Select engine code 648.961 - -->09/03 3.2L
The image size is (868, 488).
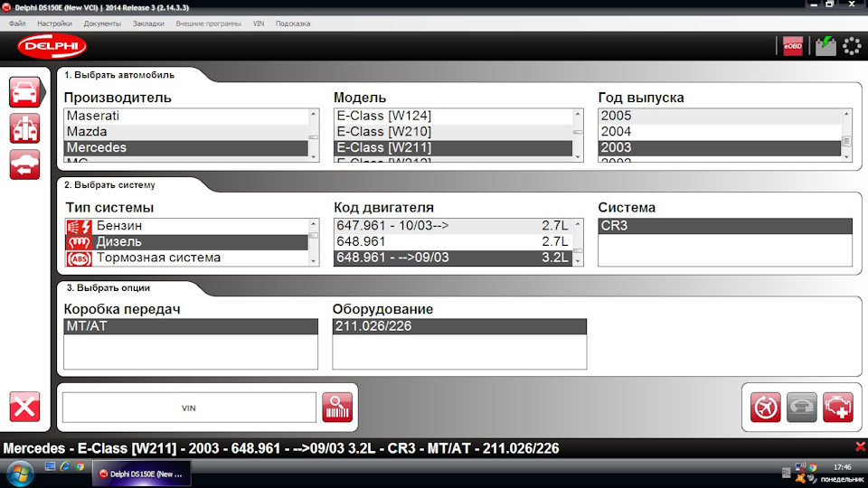453,258
